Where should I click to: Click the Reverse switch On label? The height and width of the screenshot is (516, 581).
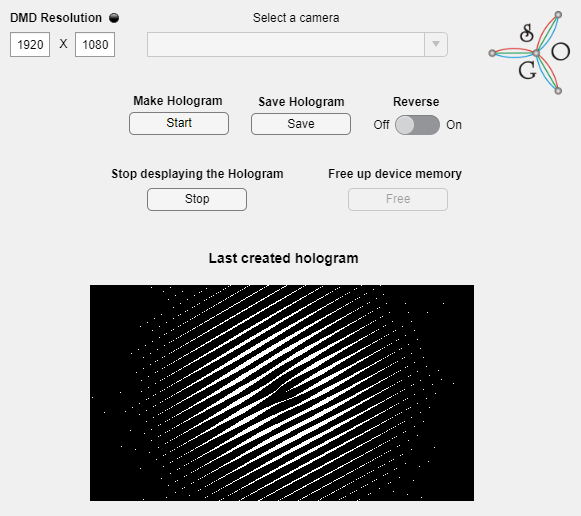454,125
